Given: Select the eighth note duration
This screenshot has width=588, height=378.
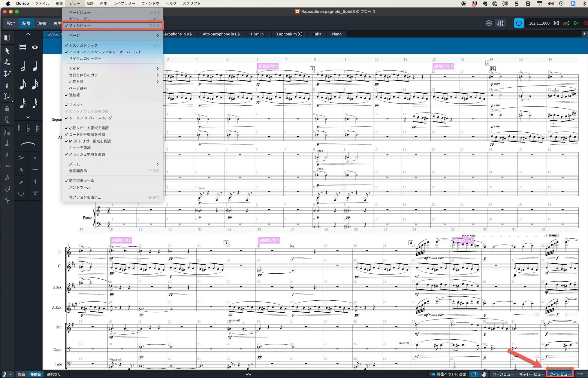Looking at the screenshot, I should coord(23,84).
